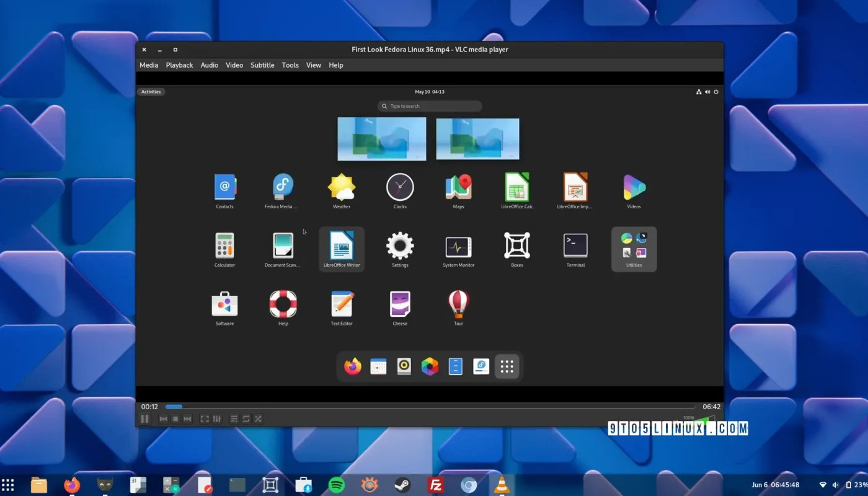
Task: Click the Document Scanner icon
Action: 283,246
